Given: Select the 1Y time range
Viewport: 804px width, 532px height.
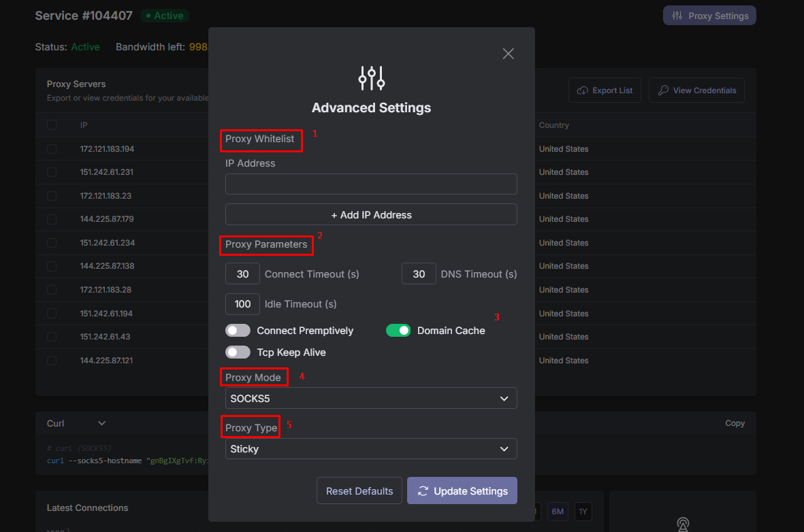Looking at the screenshot, I should click(x=583, y=512).
